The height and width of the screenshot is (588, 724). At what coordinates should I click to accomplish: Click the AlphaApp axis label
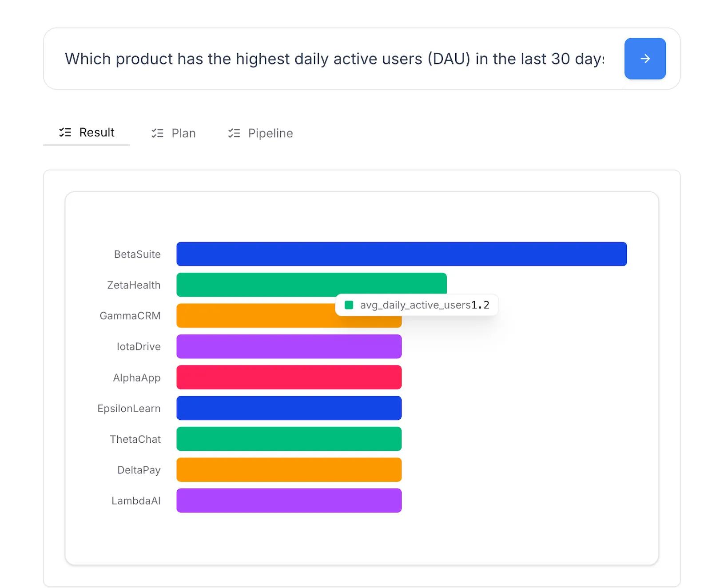click(x=136, y=377)
